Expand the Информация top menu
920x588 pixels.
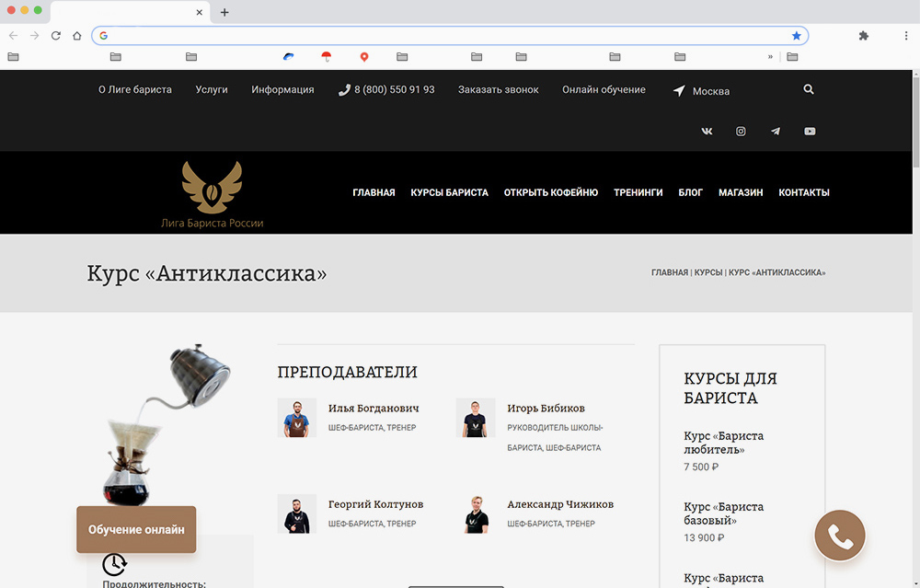(x=282, y=90)
